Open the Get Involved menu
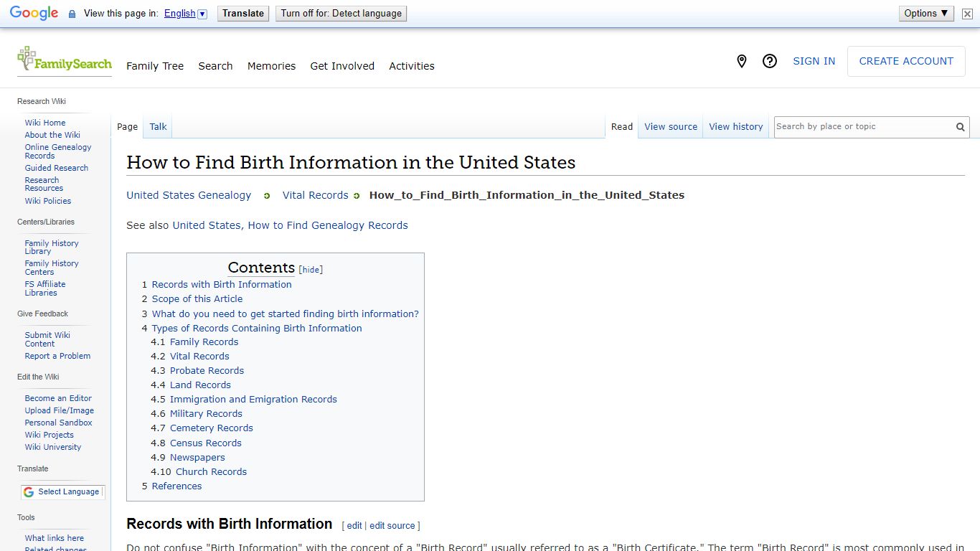 click(x=342, y=66)
